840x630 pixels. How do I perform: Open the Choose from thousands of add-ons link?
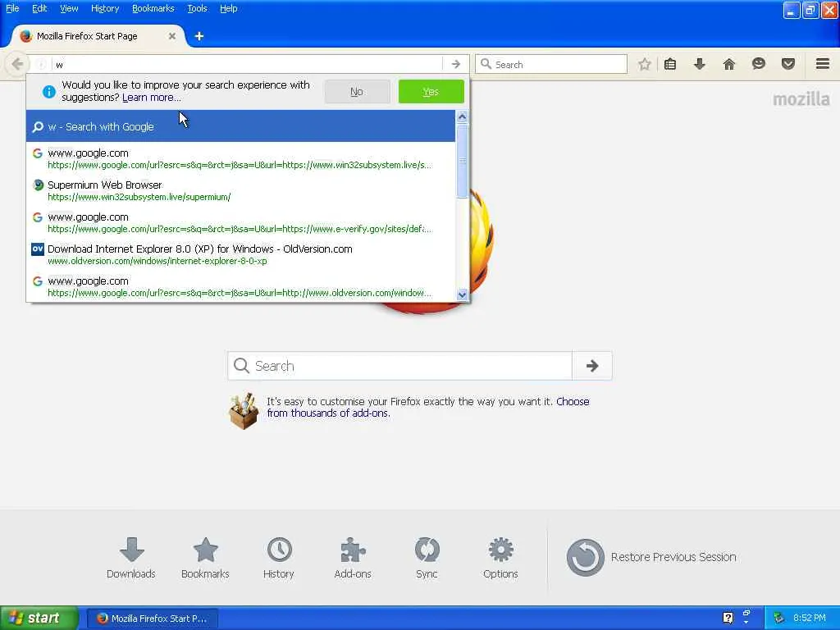(428, 407)
